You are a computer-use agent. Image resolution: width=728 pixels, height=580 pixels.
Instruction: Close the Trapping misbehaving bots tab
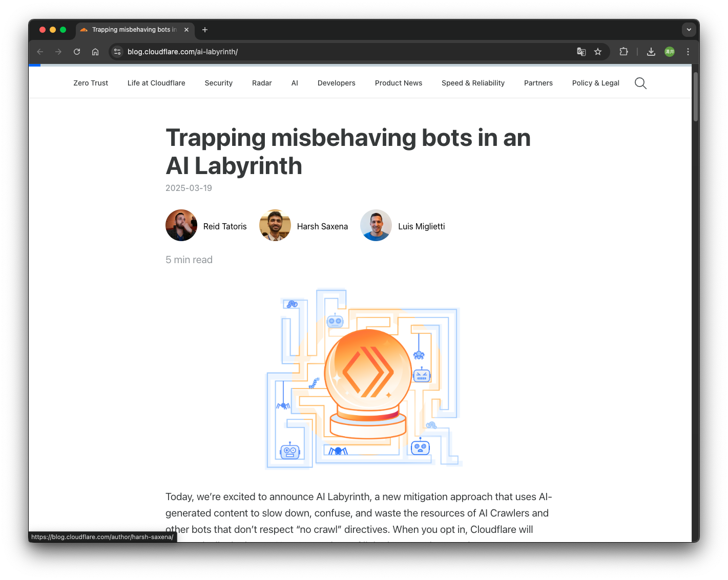pos(186,30)
